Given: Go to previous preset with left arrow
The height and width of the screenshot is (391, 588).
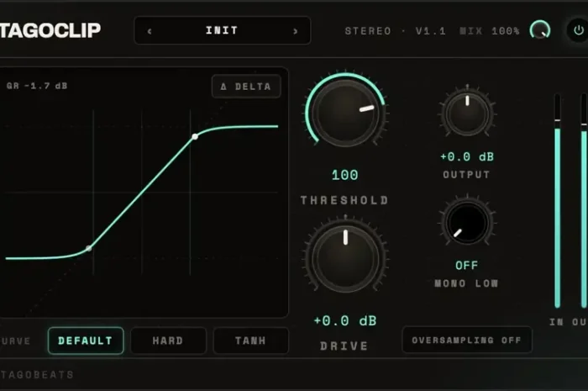Looking at the screenshot, I should point(150,31).
